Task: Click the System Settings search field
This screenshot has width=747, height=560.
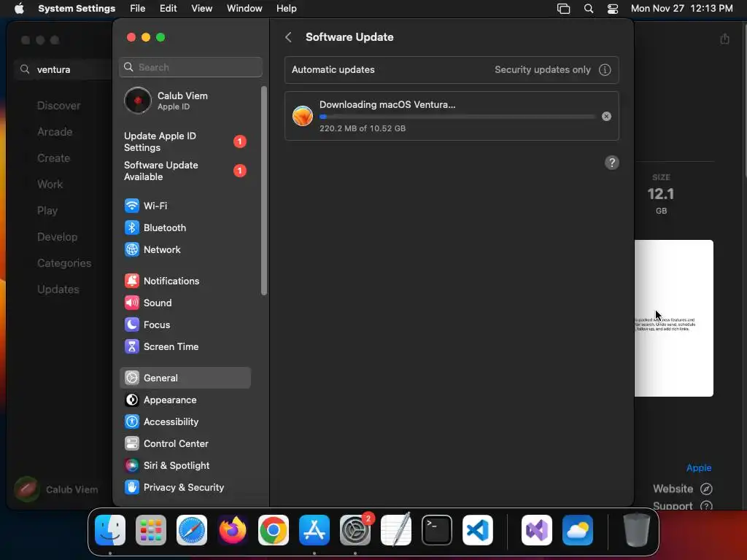Action: pyautogui.click(x=190, y=67)
